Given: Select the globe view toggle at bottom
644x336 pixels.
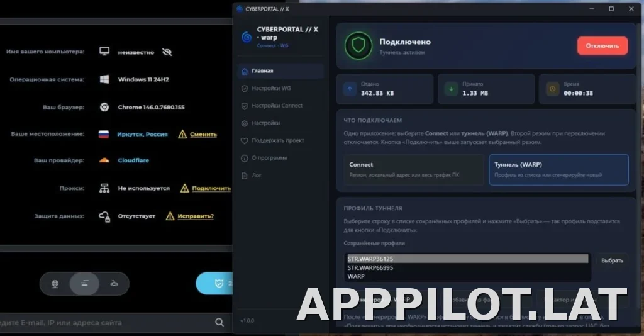Looking at the screenshot, I should (x=55, y=283).
